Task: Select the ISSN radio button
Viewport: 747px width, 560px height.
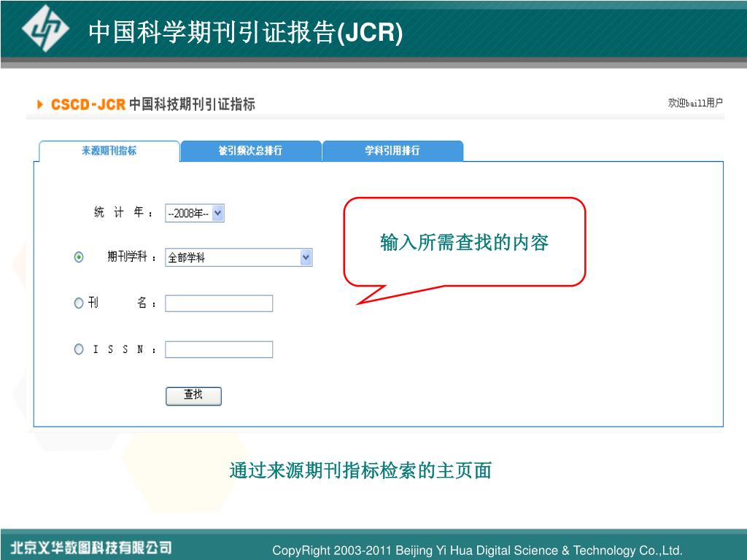Action: coord(79,349)
